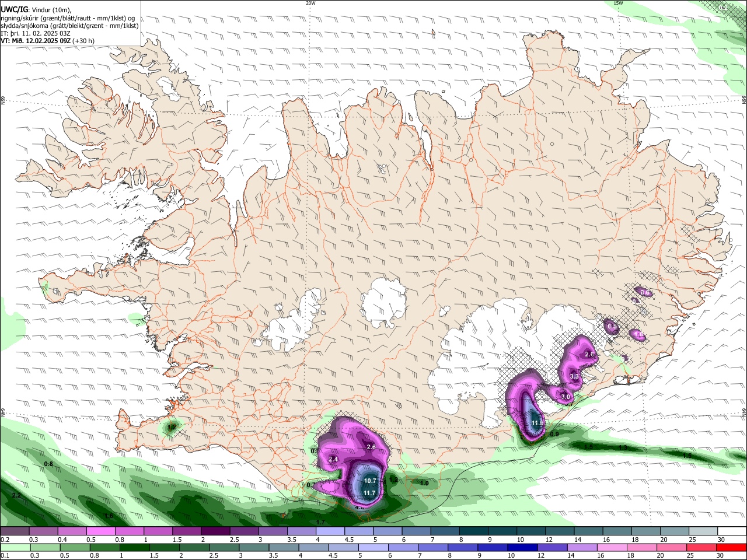Pick bottom legend swatch between 10 and 12

point(522,548)
